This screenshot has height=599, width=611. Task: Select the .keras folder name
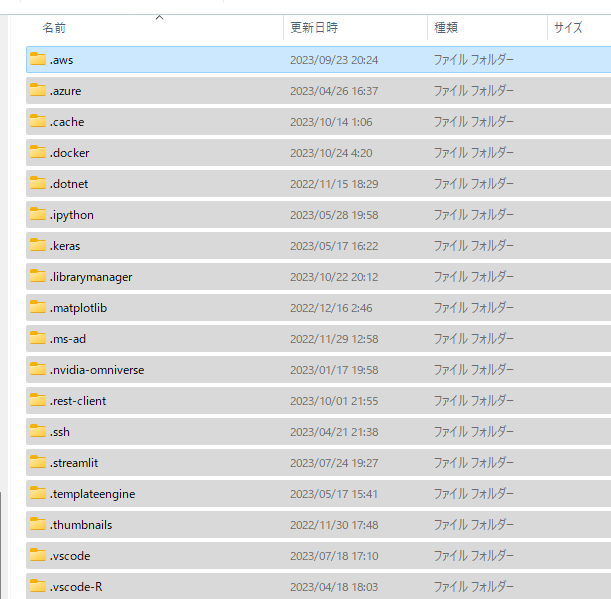click(x=65, y=246)
